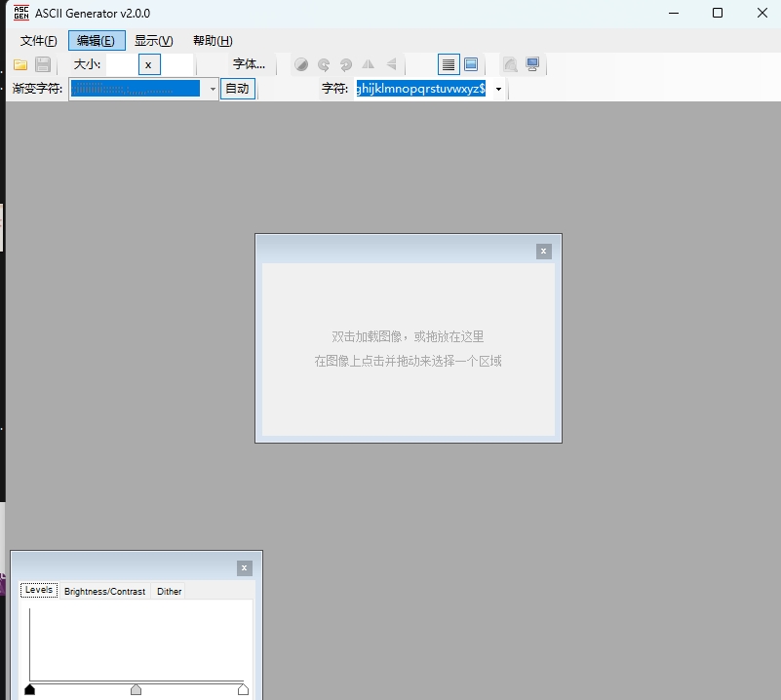This screenshot has height=700, width=781.
Task: Switch to the Levels tab
Action: (x=39, y=590)
